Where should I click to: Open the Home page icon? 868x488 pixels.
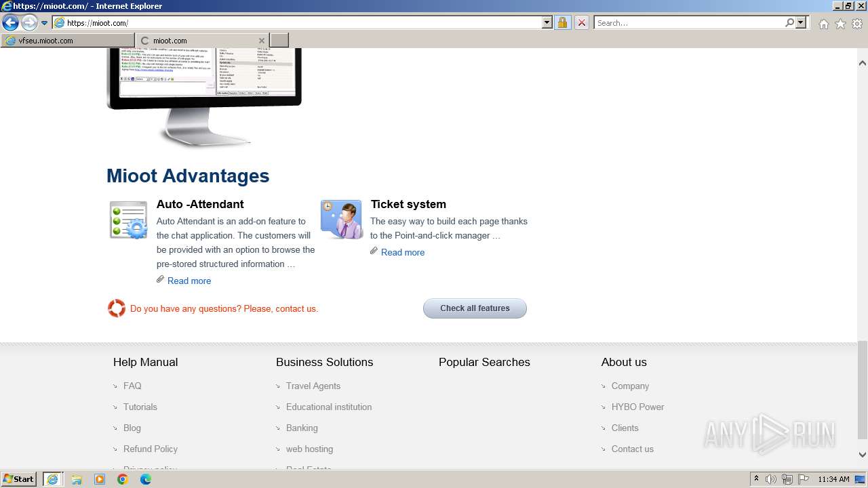click(823, 24)
